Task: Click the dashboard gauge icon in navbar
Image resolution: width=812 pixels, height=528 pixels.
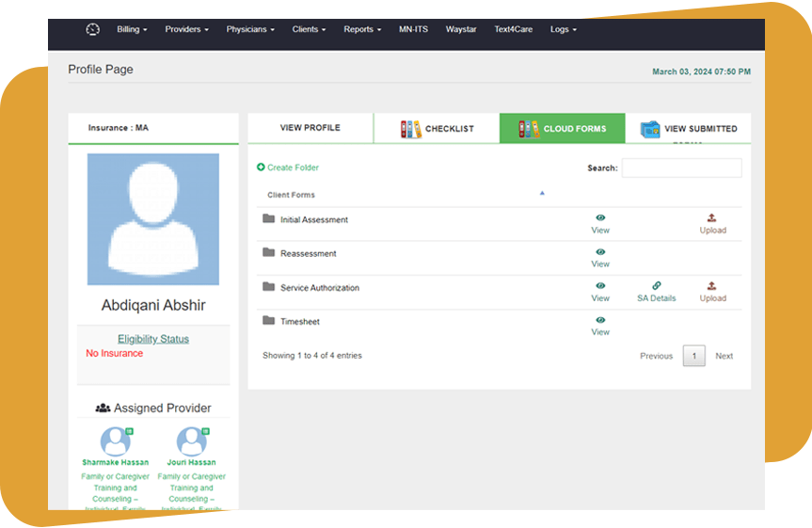Action: 92,29
